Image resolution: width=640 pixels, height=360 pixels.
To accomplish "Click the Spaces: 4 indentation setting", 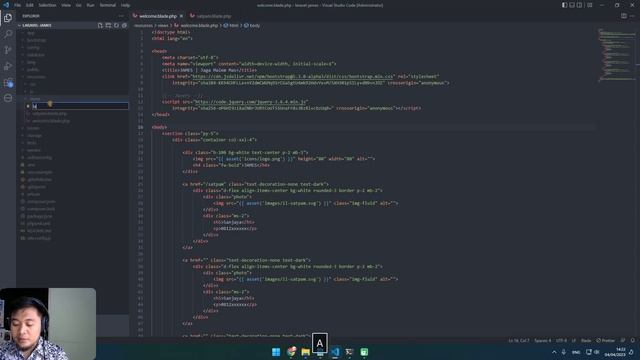I will click(x=543, y=340).
